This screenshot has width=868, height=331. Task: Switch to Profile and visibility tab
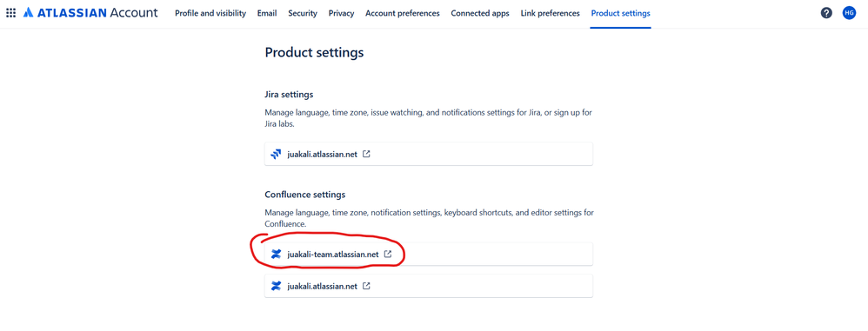pos(210,13)
